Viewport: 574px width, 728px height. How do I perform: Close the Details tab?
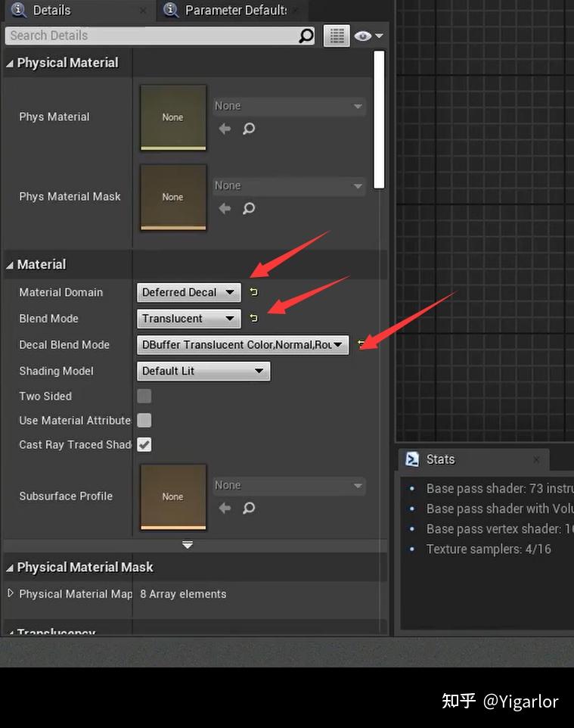[143, 10]
